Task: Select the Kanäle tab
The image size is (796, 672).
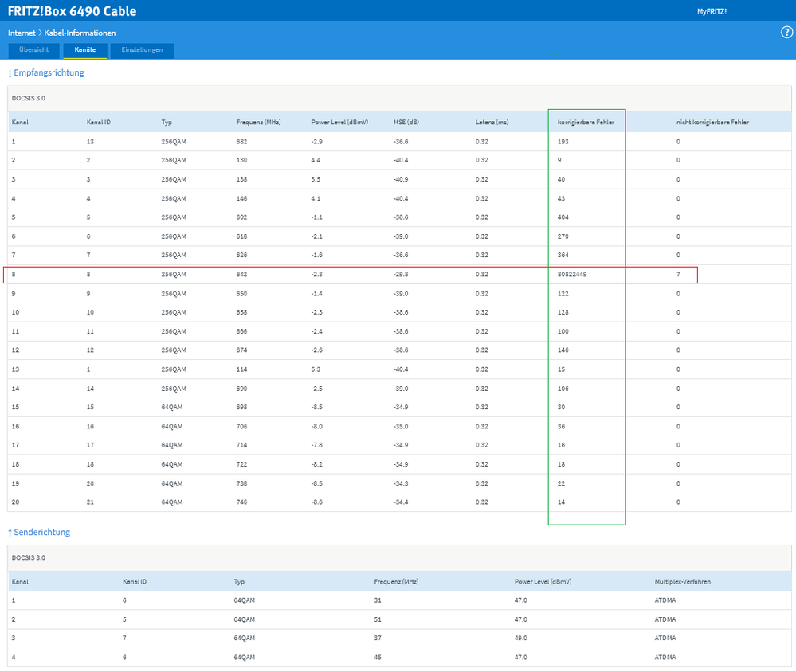Action: coord(85,50)
